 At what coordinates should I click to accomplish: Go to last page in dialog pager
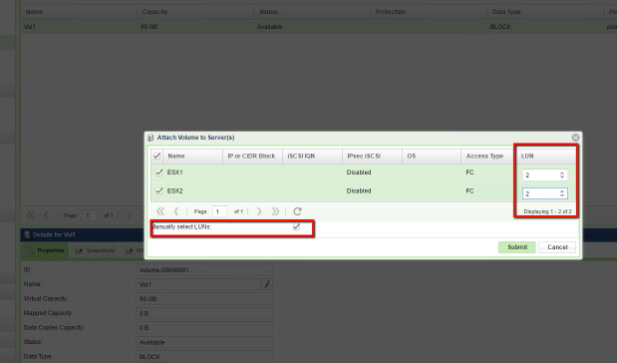[x=275, y=212]
